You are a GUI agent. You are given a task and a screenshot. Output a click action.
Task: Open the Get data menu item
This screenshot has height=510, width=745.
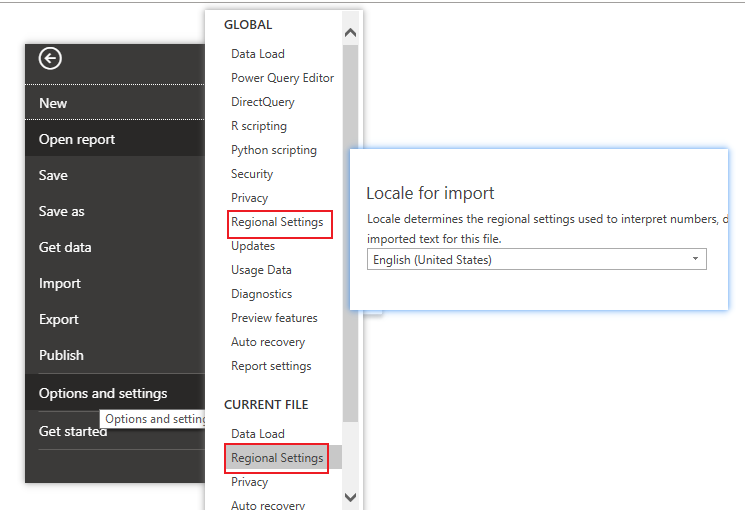click(115, 247)
